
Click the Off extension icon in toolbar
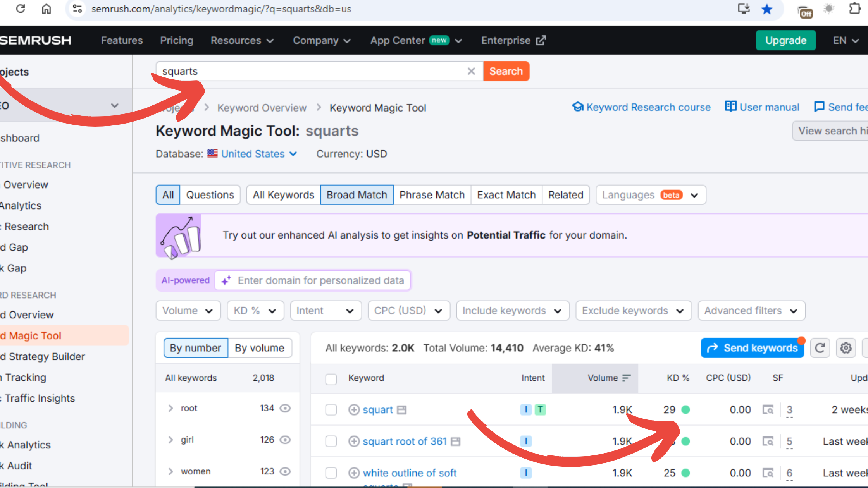pos(805,12)
